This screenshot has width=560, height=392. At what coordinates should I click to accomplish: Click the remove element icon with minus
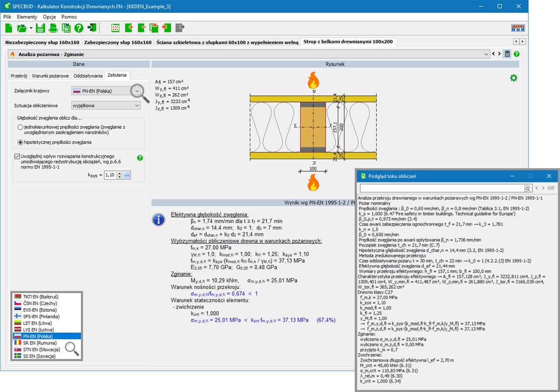tap(141, 28)
